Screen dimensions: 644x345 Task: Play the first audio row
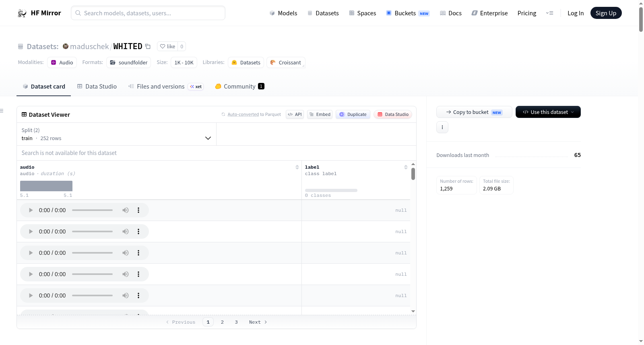coord(31,210)
